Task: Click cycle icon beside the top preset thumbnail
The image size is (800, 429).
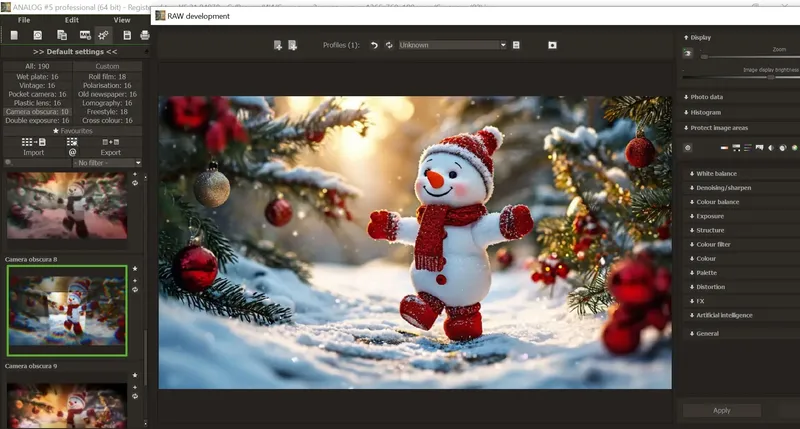Action: point(135,183)
